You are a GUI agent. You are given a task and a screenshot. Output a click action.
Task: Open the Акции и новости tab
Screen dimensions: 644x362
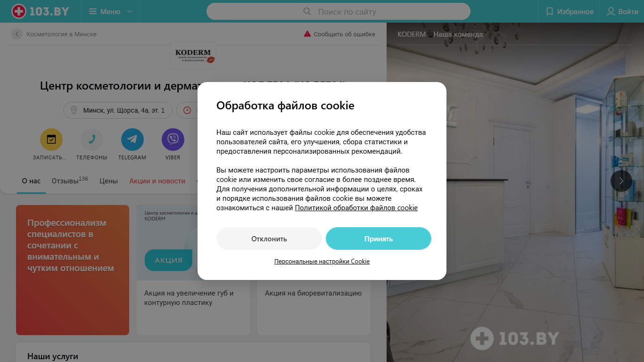157,181
